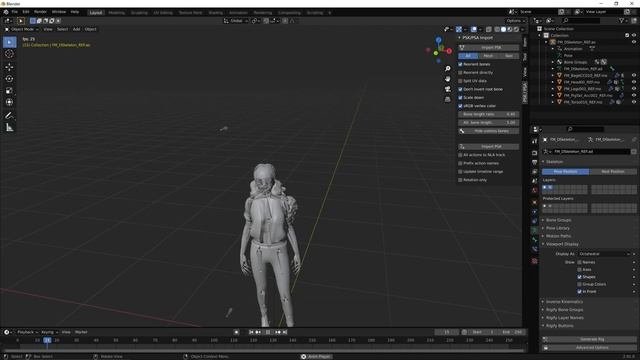The image size is (640, 360).
Task: Jump to the timeline start frame
Action: click(x=251, y=332)
